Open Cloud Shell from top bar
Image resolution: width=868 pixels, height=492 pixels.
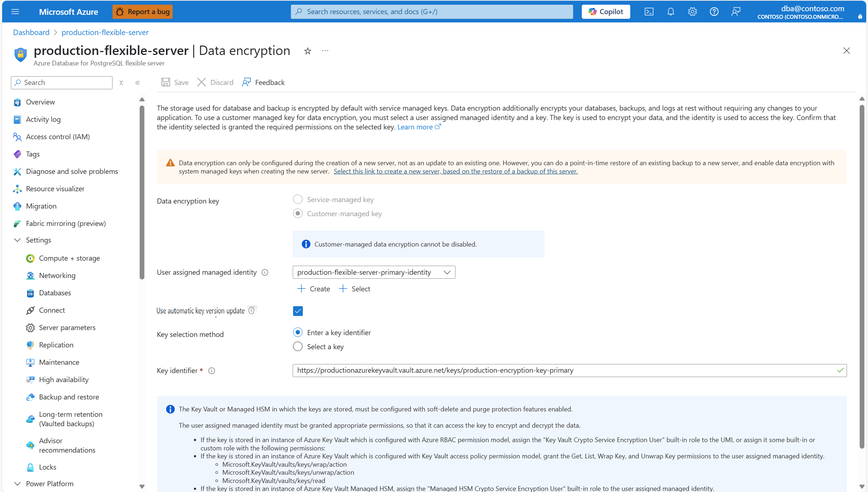coord(649,12)
